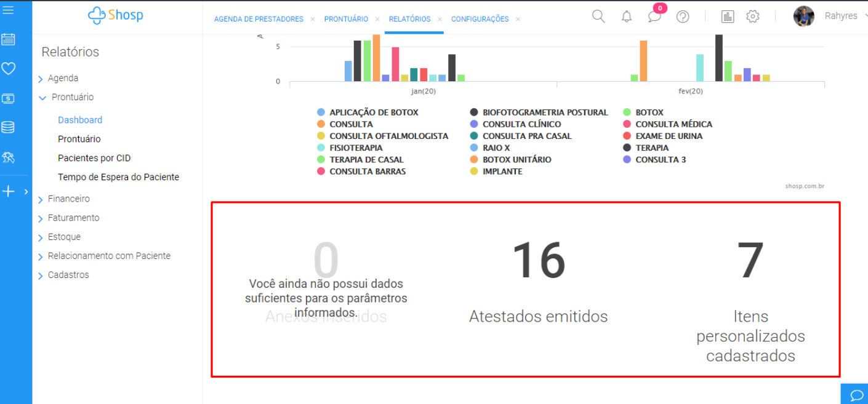Screen dimensions: 868x404
Task: Open the search magnifier in top bar
Action: coord(598,17)
